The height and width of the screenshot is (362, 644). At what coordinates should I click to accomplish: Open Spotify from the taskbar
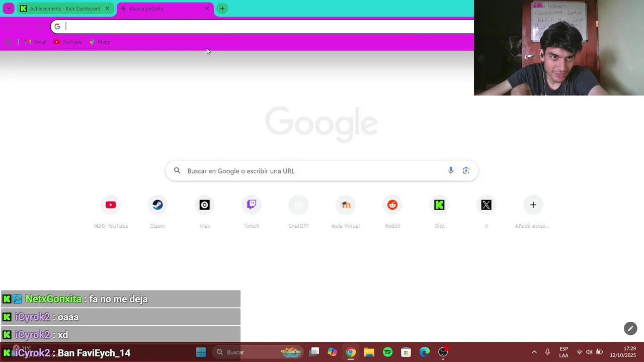(387, 352)
